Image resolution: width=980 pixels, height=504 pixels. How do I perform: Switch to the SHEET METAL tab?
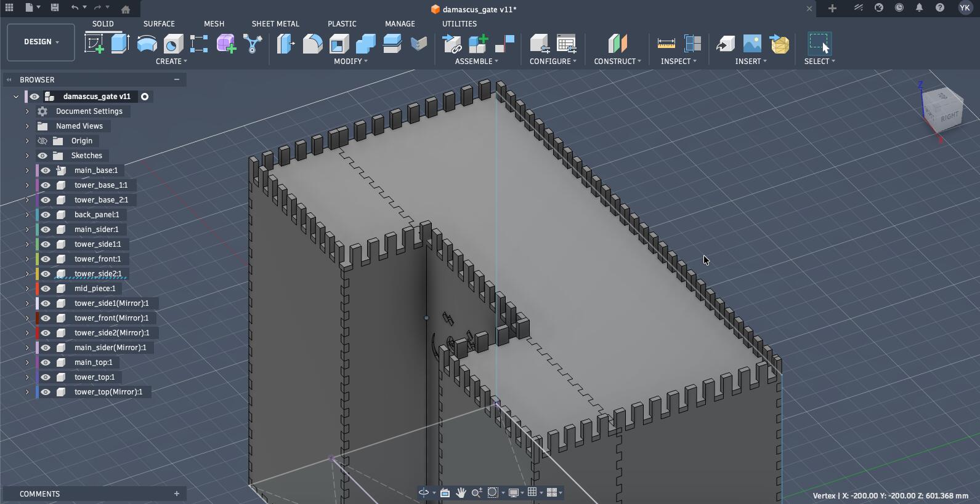(275, 23)
